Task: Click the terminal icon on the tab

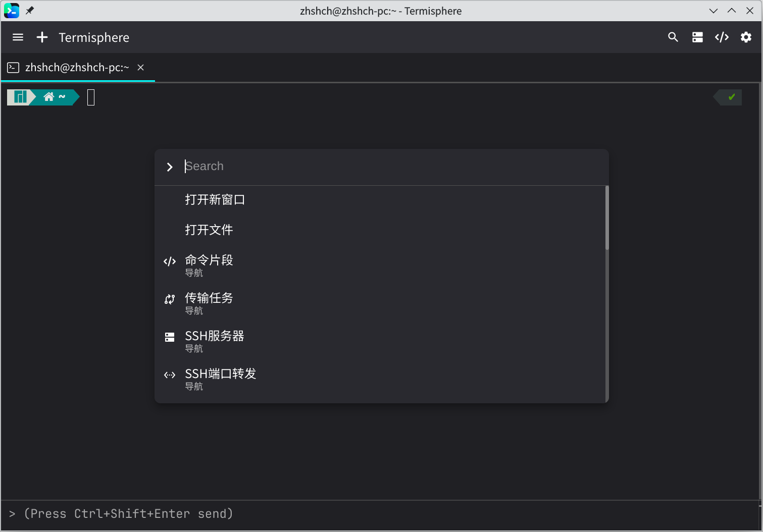Action: click(x=13, y=68)
